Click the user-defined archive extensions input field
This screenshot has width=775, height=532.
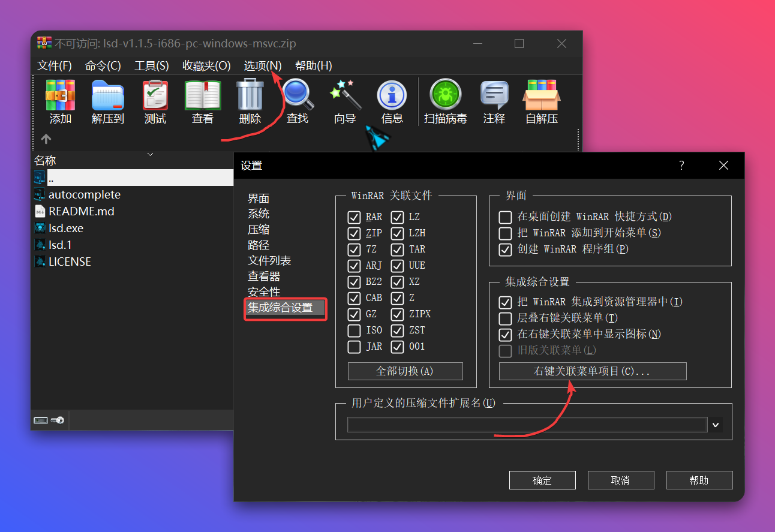tap(527, 425)
